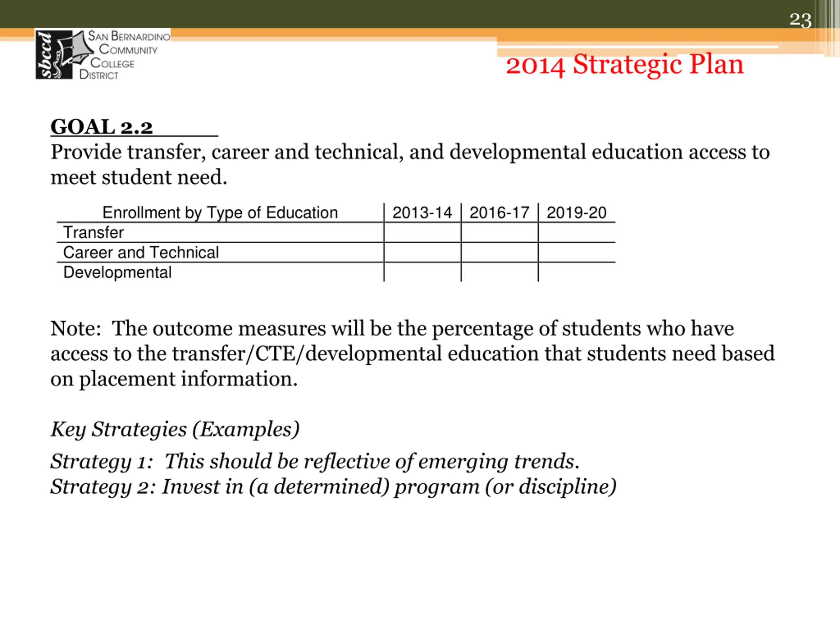Click the 'GOAL 2.2' heading
Image resolution: width=840 pixels, height=630 pixels.
pos(101,126)
